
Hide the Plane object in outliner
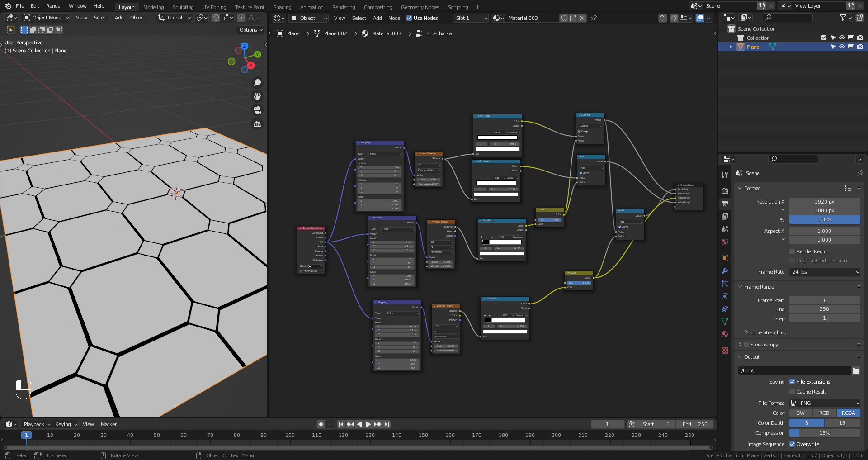point(842,47)
